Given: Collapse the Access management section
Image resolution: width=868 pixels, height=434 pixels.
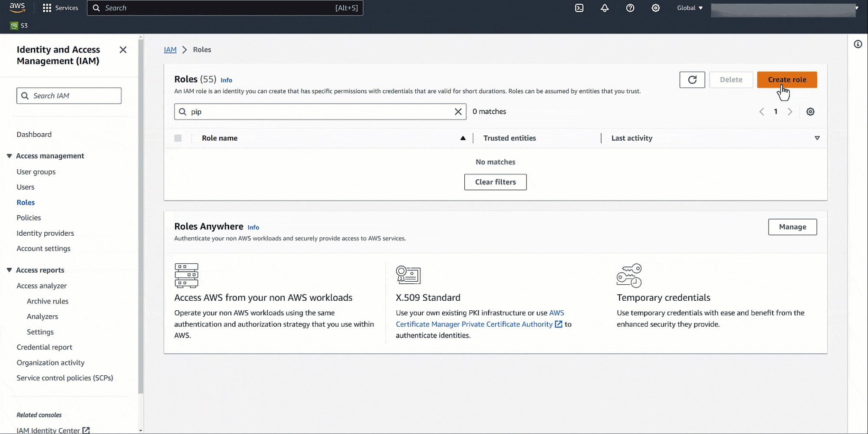Looking at the screenshot, I should pyautogui.click(x=9, y=156).
